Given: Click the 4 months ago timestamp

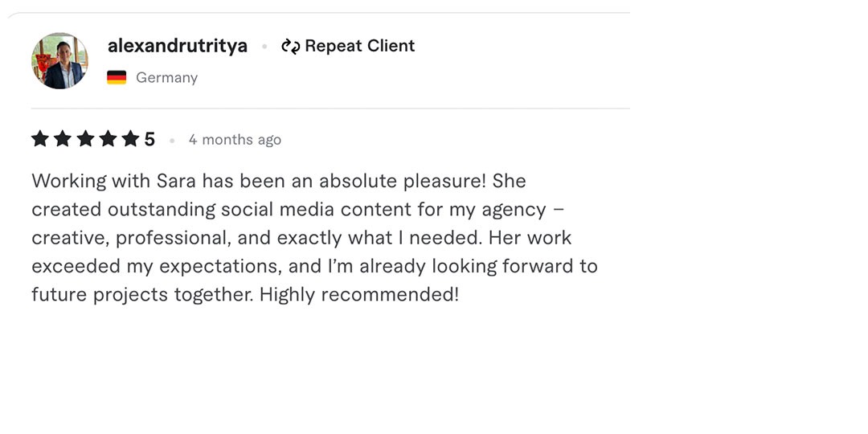Looking at the screenshot, I should click(235, 140).
